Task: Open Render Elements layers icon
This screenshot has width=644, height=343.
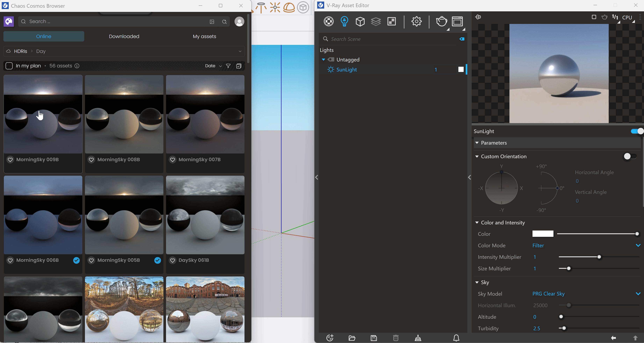Action: (x=376, y=21)
